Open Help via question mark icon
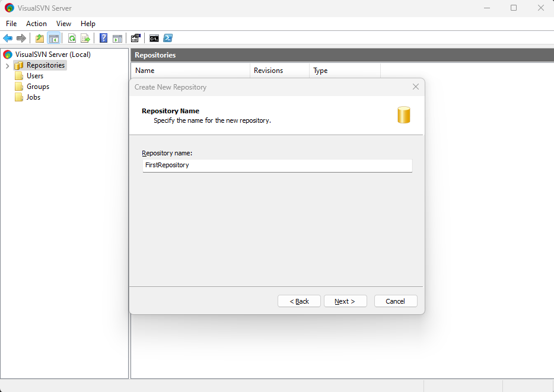Image resolution: width=554 pixels, height=392 pixels. pos(103,39)
